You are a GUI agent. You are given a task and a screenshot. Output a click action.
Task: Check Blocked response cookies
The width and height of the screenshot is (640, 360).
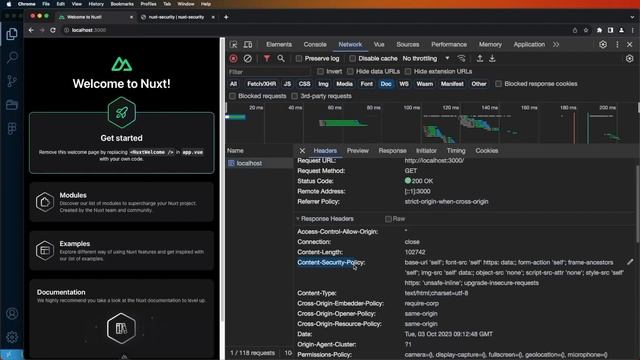click(498, 84)
